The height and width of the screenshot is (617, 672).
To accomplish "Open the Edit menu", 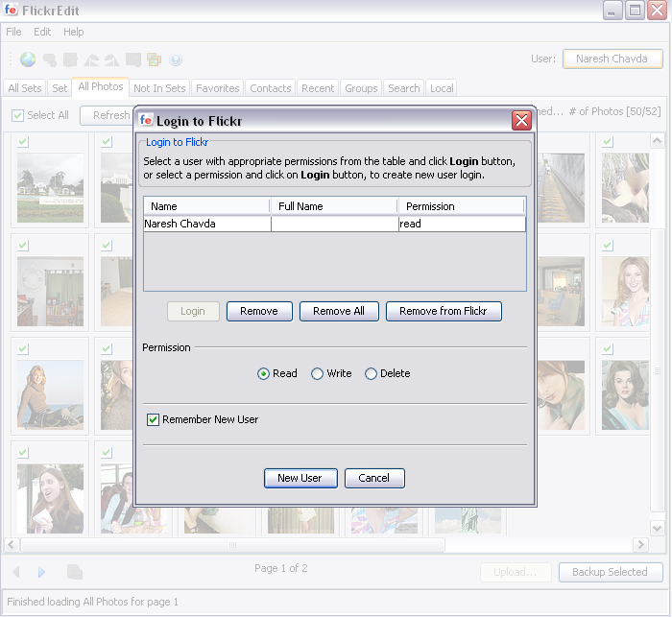I will click(x=42, y=32).
